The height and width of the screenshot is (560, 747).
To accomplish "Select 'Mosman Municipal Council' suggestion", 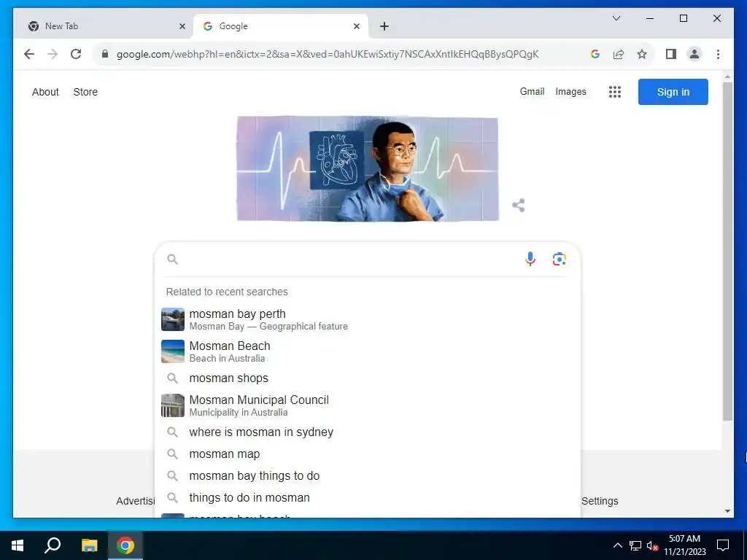I will pyautogui.click(x=367, y=405).
